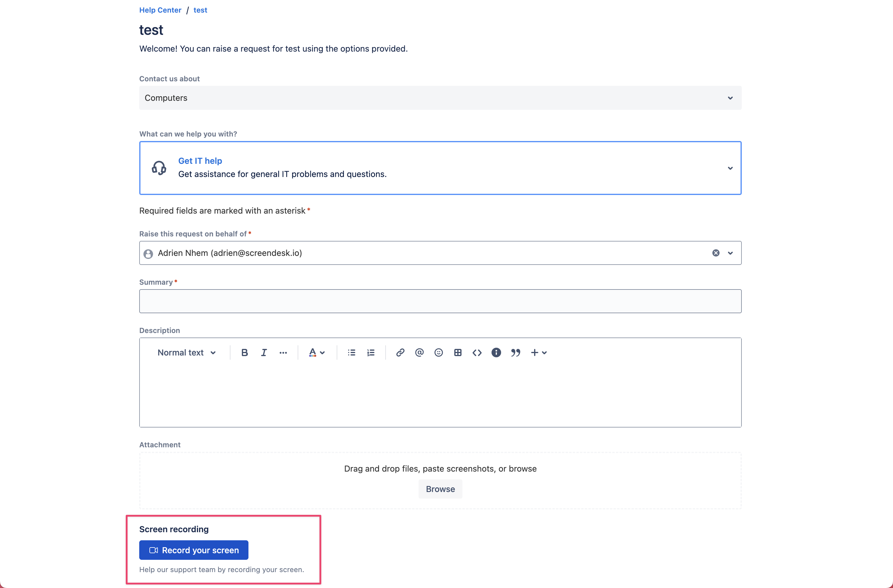The width and height of the screenshot is (893, 588).
Task: Insert a table in the description
Action: pos(457,352)
